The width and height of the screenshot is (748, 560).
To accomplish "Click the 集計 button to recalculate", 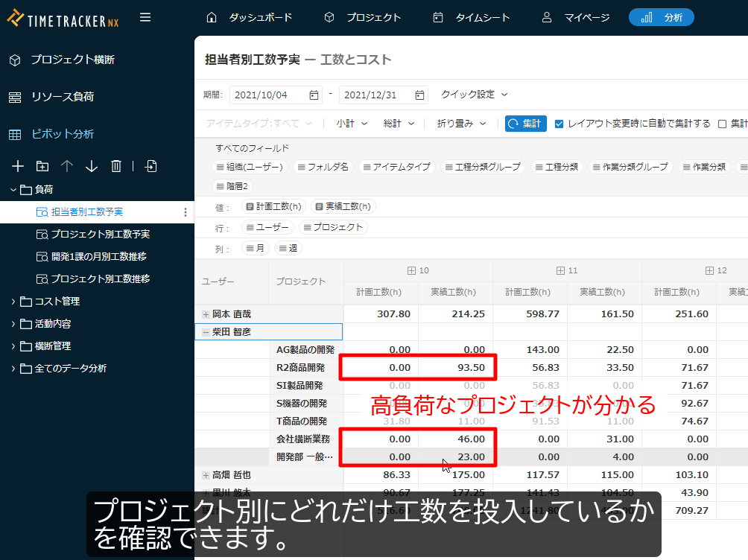I will point(525,124).
